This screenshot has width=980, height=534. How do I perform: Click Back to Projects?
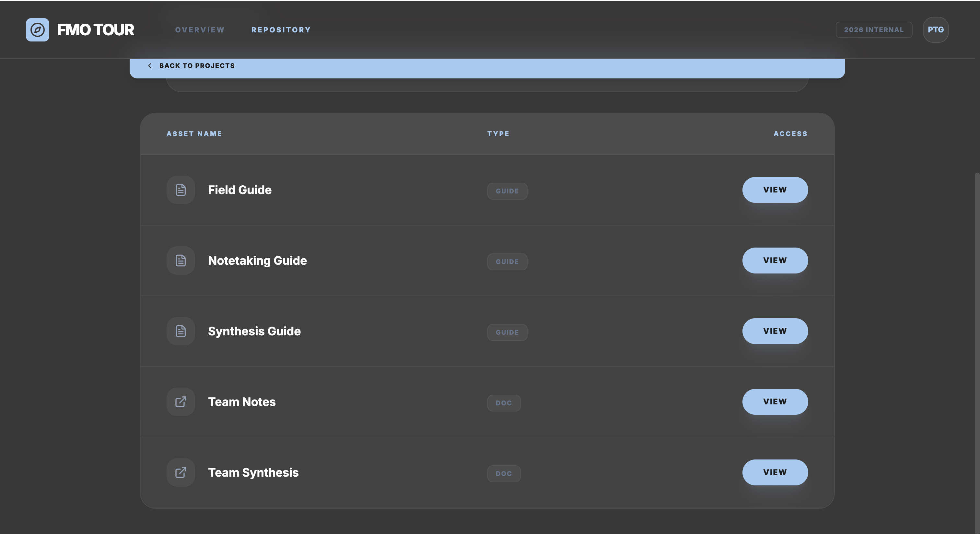pyautogui.click(x=197, y=66)
